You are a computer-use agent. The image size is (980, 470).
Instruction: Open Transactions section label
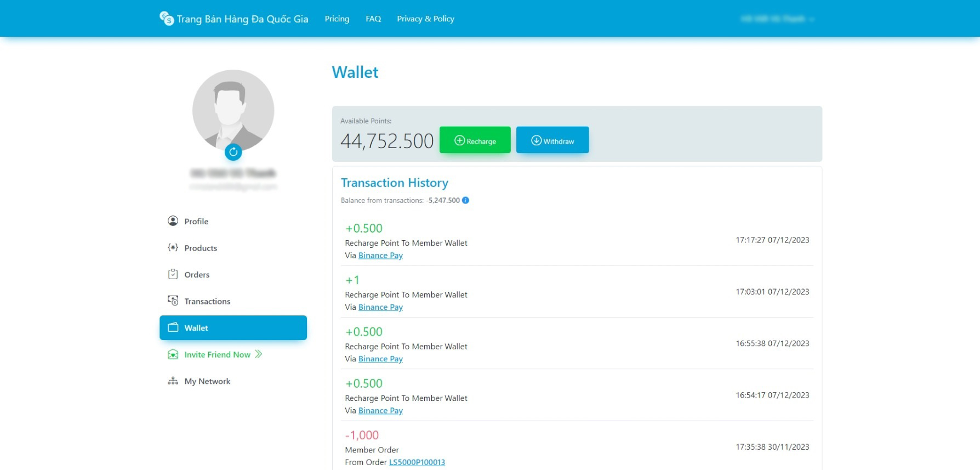click(x=207, y=301)
